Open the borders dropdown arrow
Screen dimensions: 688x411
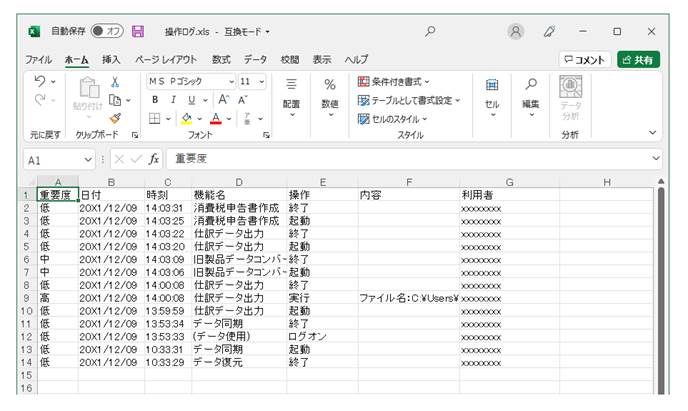168,119
